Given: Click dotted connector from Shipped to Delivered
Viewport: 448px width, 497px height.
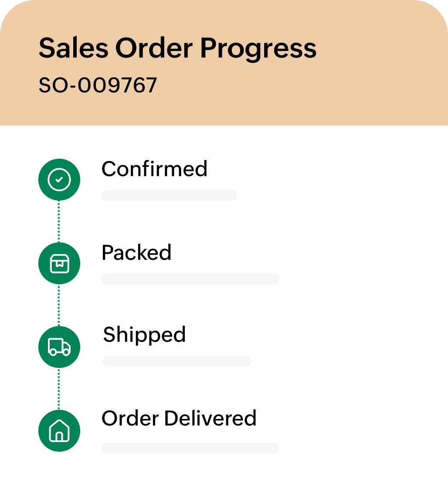Looking at the screenshot, I should click(x=59, y=389).
